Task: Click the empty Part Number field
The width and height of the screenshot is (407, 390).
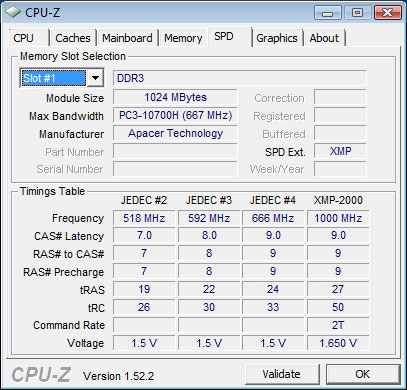Action: pos(175,151)
